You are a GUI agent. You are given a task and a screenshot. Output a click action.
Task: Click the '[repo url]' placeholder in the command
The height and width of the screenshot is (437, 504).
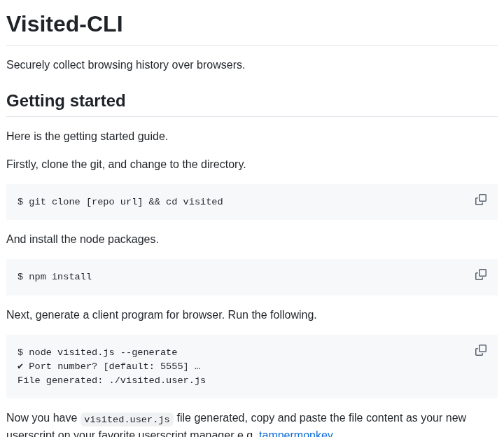click(x=114, y=202)
